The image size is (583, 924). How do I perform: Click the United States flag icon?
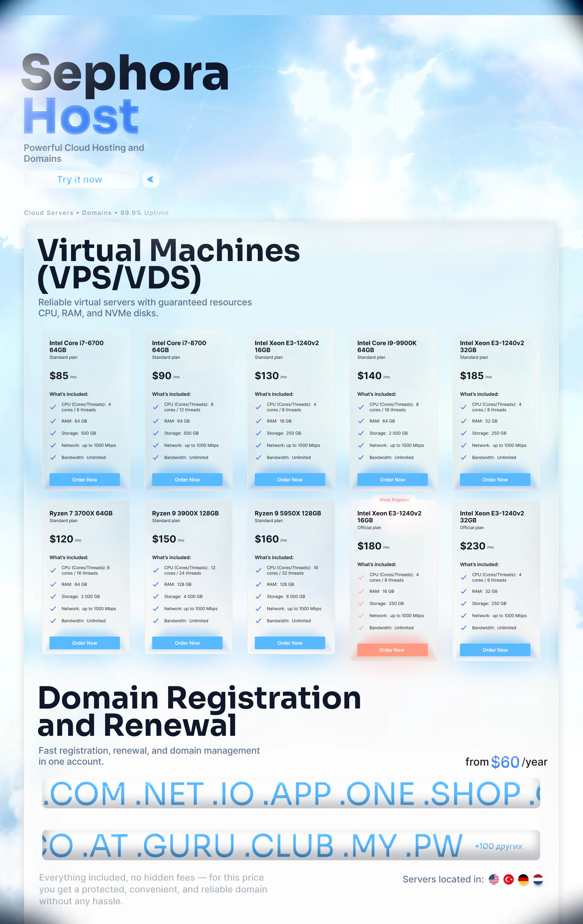coord(493,879)
